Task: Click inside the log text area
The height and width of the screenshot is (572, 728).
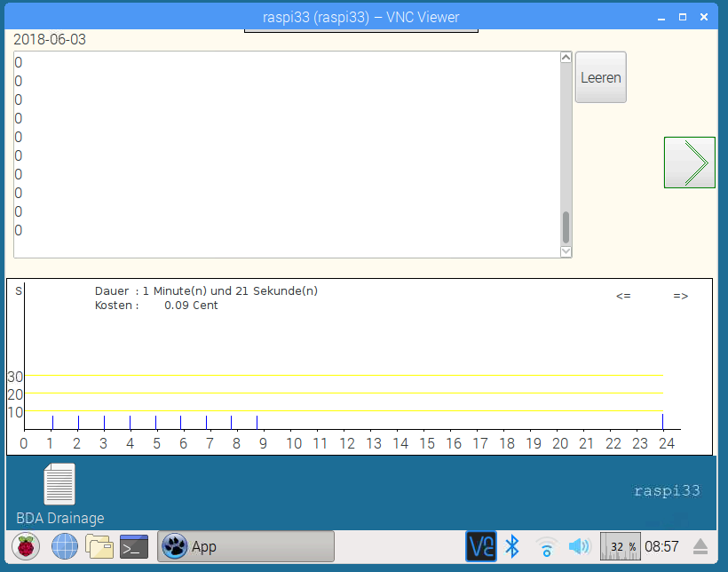Action: click(287, 155)
